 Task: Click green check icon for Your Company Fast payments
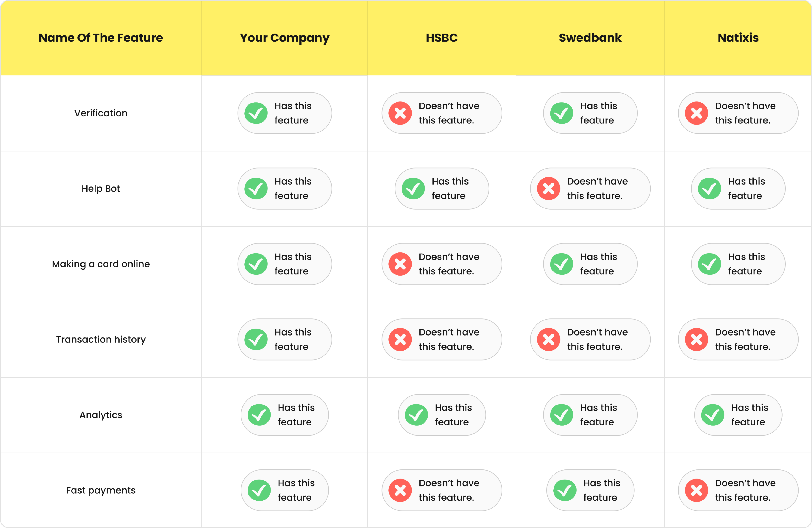[x=259, y=490]
